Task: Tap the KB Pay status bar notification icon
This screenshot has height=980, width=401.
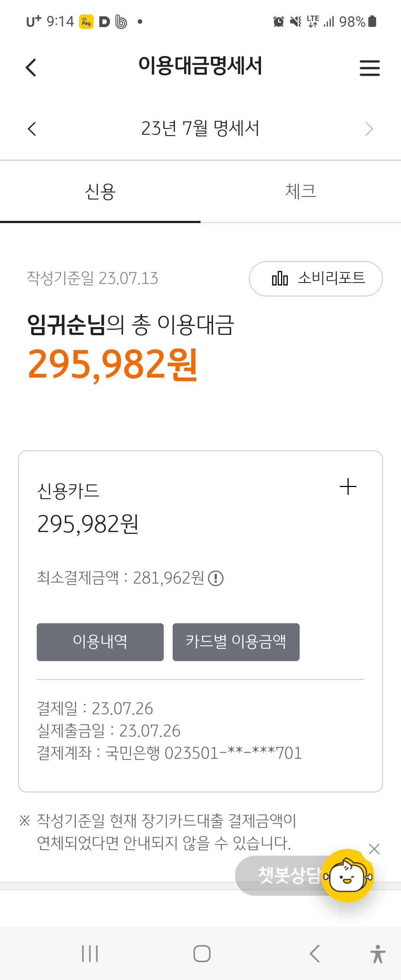Action: click(x=87, y=22)
